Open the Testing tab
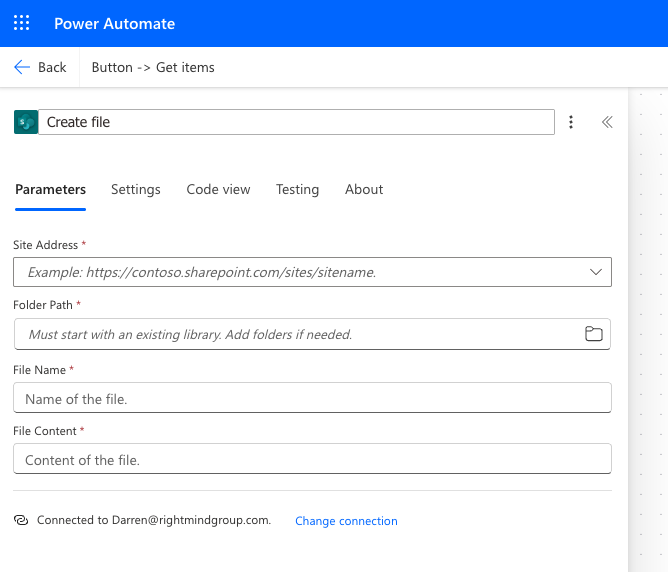 coord(297,190)
